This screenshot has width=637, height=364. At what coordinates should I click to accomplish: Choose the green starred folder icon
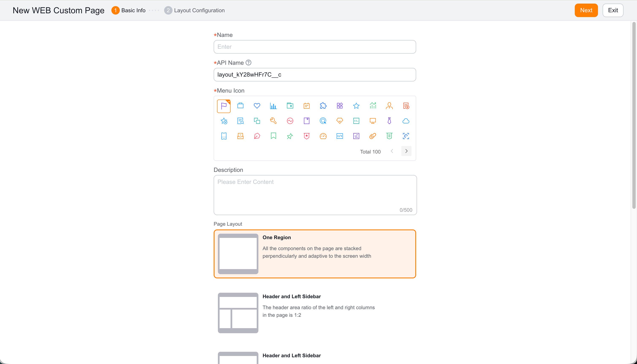[290, 106]
